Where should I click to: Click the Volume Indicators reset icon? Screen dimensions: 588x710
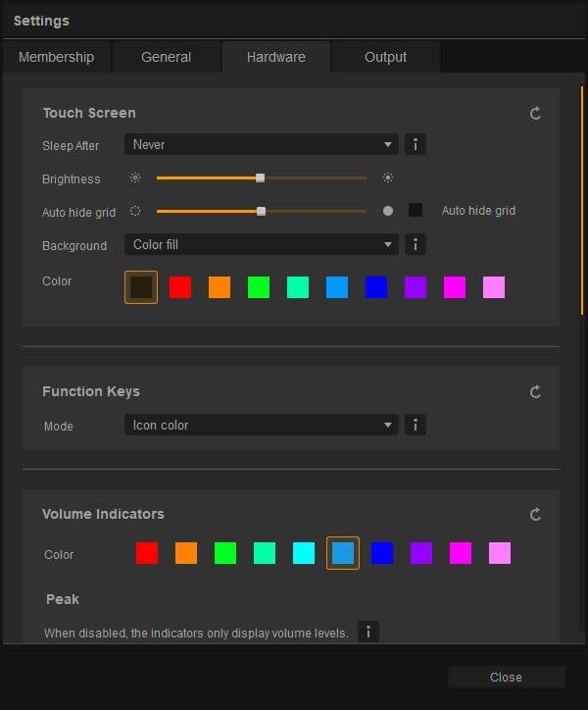[535, 515]
